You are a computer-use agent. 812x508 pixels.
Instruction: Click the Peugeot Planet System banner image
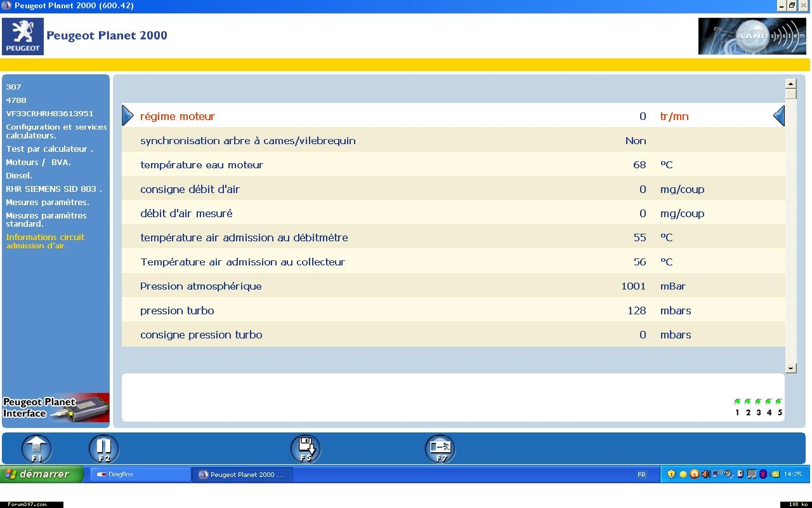pos(752,36)
